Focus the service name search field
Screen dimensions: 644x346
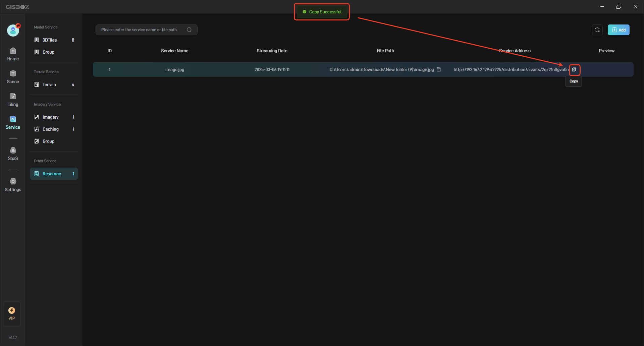[x=141, y=30]
